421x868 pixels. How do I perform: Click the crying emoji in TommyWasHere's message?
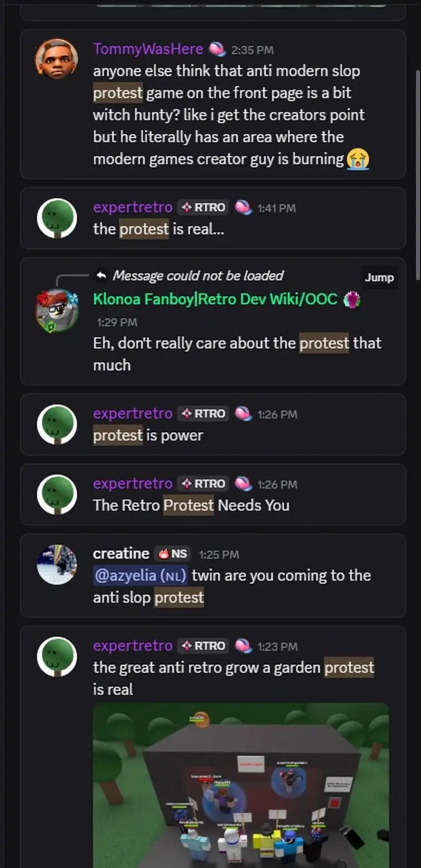357,160
